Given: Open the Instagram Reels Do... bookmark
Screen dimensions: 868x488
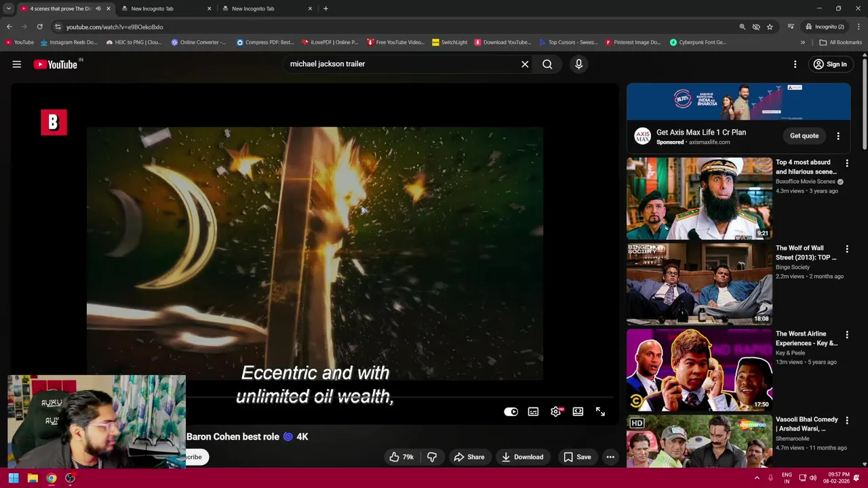Looking at the screenshot, I should [69, 42].
